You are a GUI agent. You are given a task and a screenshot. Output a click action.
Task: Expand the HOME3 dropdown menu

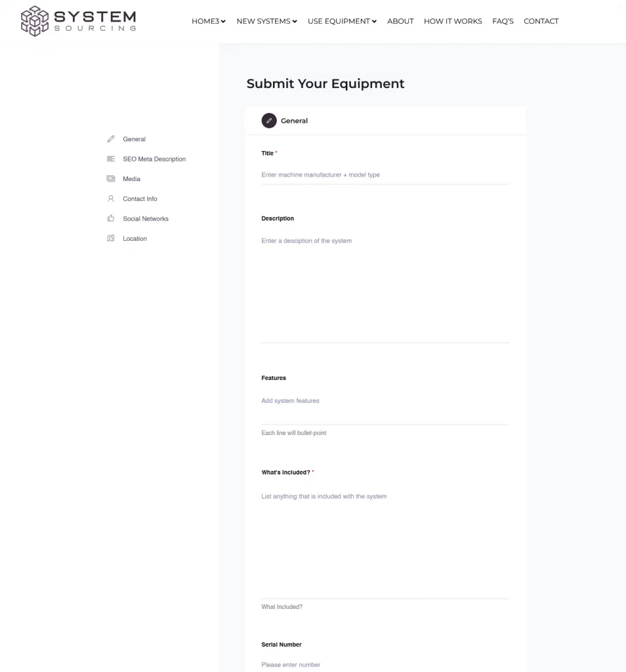point(208,21)
